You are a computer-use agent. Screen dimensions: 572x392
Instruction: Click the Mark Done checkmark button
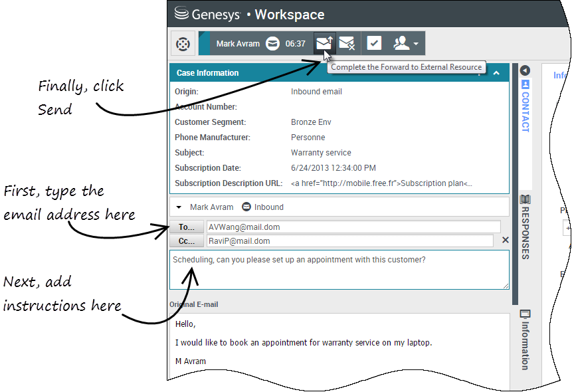(374, 44)
